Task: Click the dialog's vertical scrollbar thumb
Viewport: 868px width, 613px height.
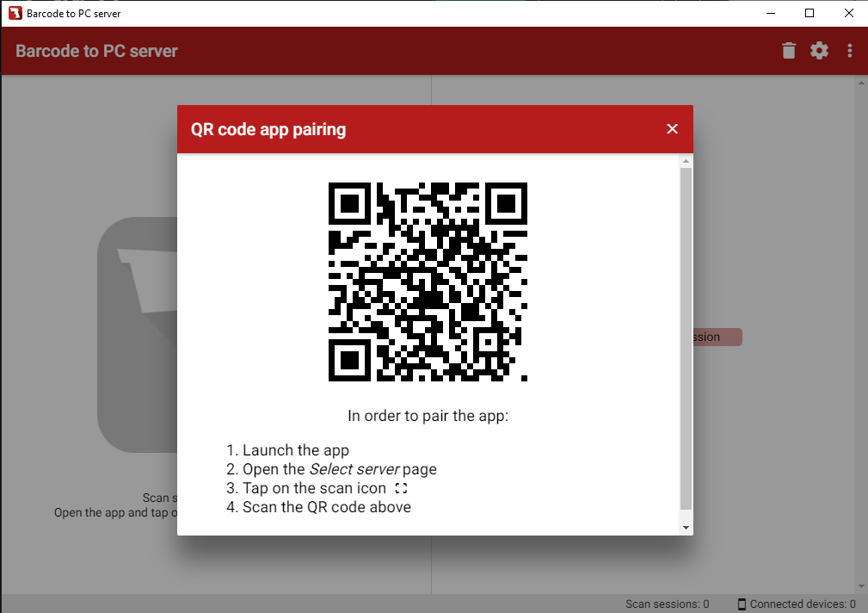Action: point(686,338)
